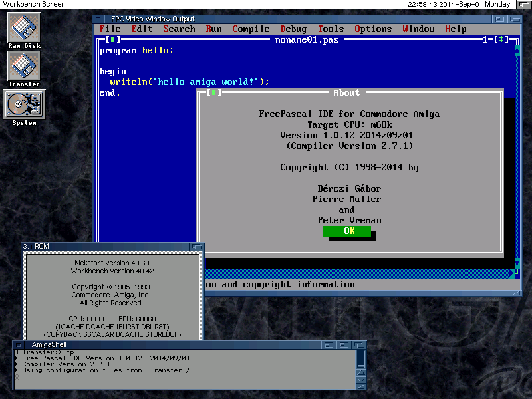
Task: Click the FPC Video Window size gadget
Action: click(x=517, y=293)
